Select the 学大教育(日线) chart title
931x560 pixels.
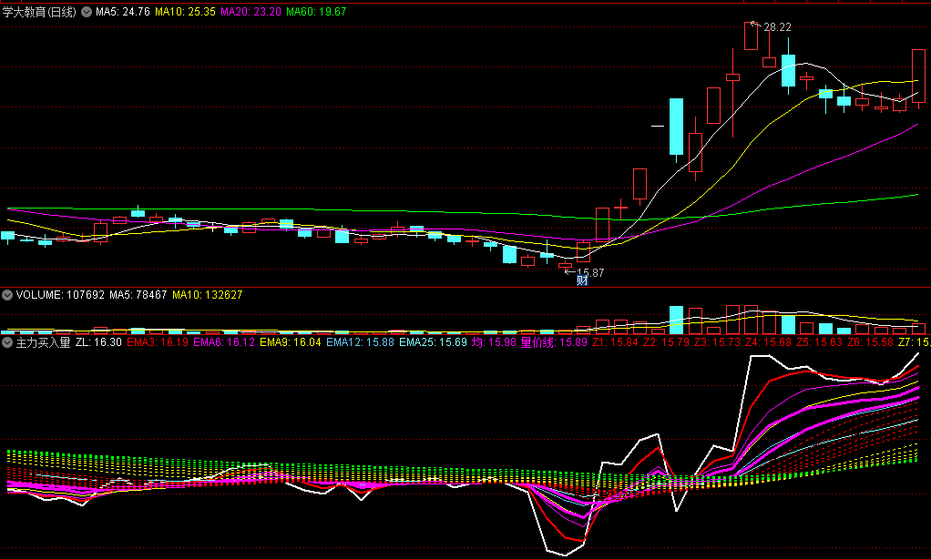point(39,12)
